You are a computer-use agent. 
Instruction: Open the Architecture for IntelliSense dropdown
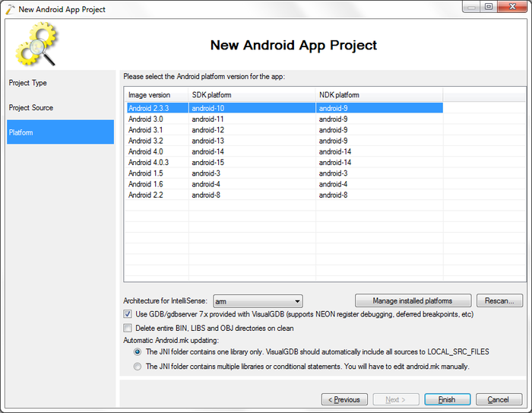click(x=258, y=301)
